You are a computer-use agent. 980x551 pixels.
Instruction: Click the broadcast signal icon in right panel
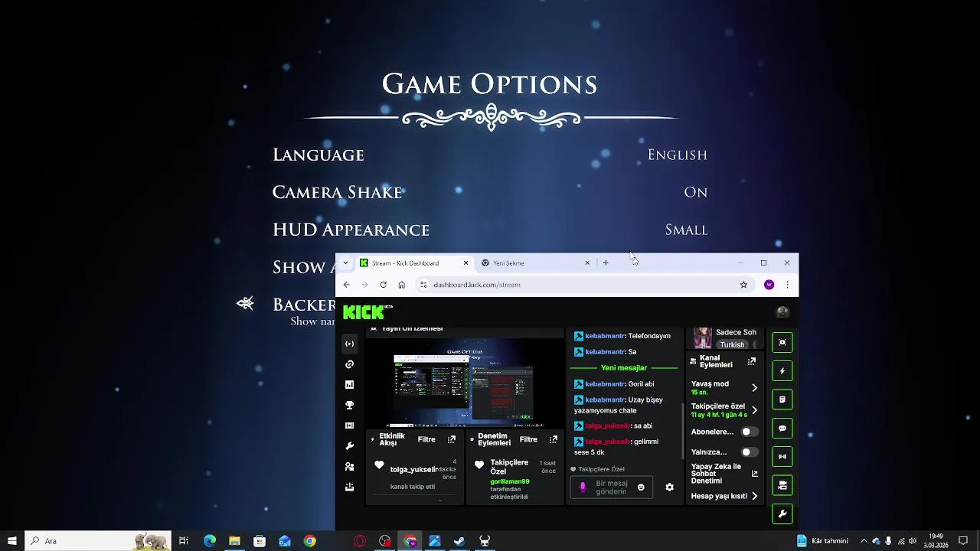(x=782, y=457)
